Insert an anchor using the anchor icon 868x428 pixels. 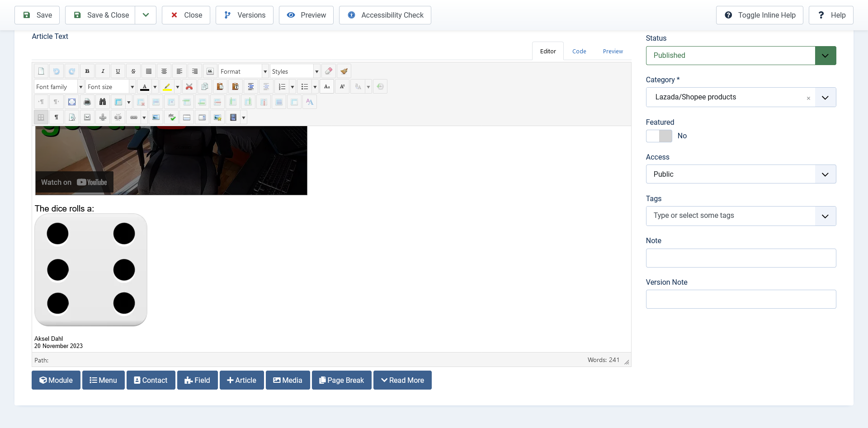click(x=103, y=118)
